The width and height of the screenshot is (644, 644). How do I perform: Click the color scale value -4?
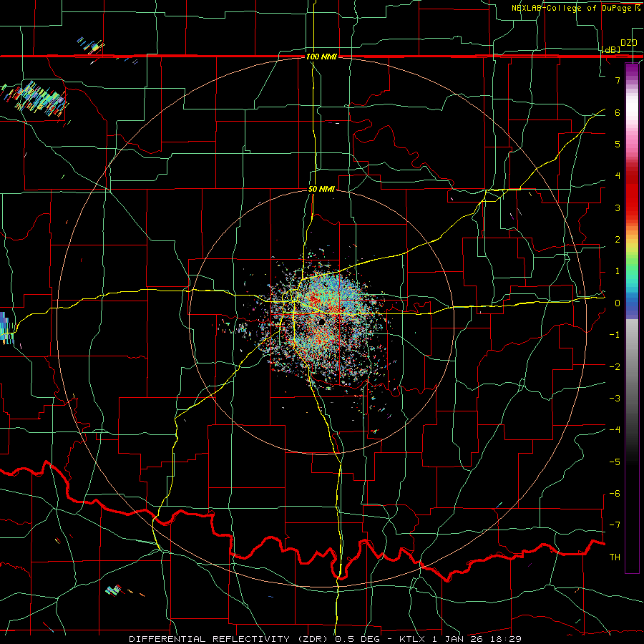[x=615, y=430]
